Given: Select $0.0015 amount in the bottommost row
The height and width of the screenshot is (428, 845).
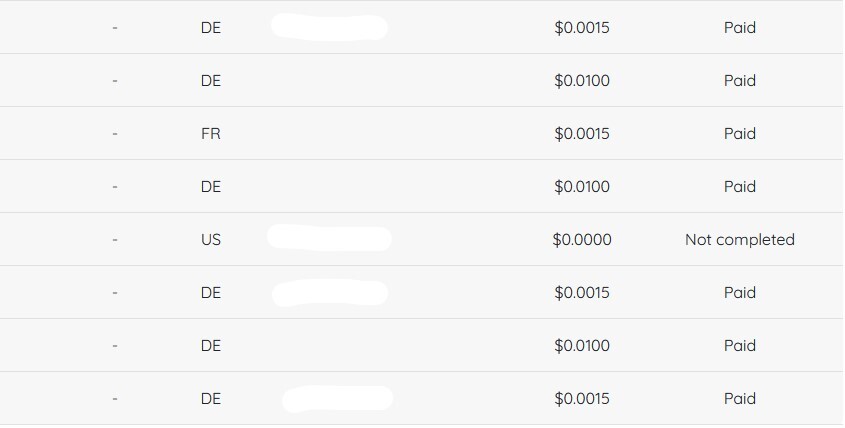Looking at the screenshot, I should coord(581,399).
